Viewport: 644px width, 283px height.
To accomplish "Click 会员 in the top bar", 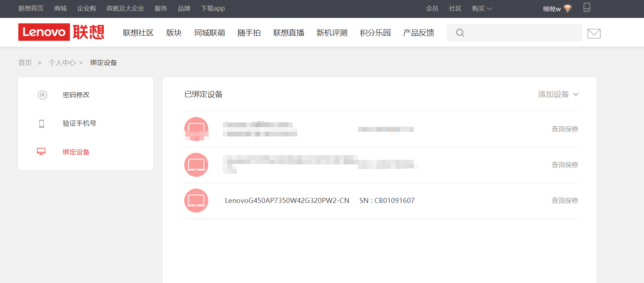I will 432,9.
